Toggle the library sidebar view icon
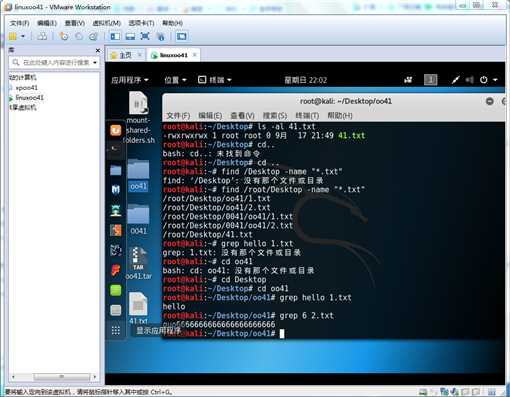The height and width of the screenshot is (397, 510). [115, 36]
